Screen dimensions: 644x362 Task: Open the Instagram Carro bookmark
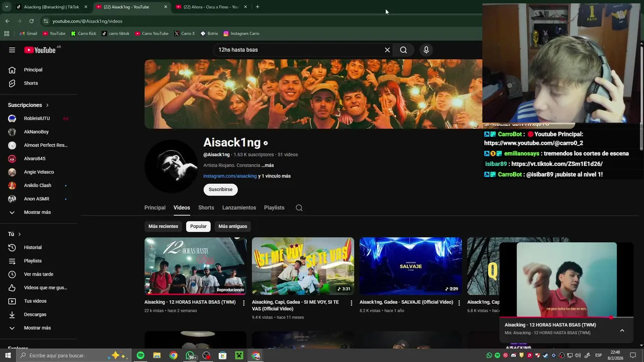click(x=242, y=34)
